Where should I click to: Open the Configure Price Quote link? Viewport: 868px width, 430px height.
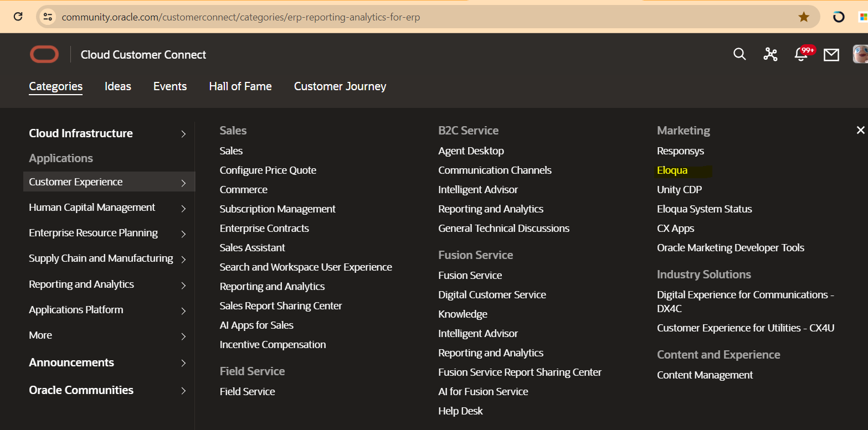(x=268, y=170)
